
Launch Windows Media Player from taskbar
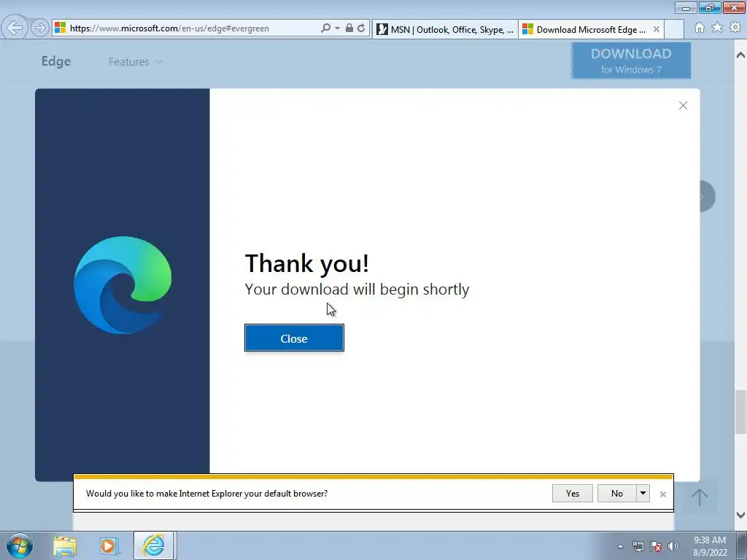109,545
